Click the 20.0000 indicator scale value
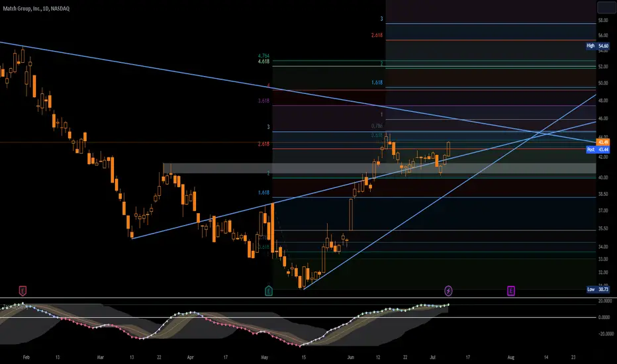Screen dimensions: 617x364 pyautogui.click(x=605, y=301)
